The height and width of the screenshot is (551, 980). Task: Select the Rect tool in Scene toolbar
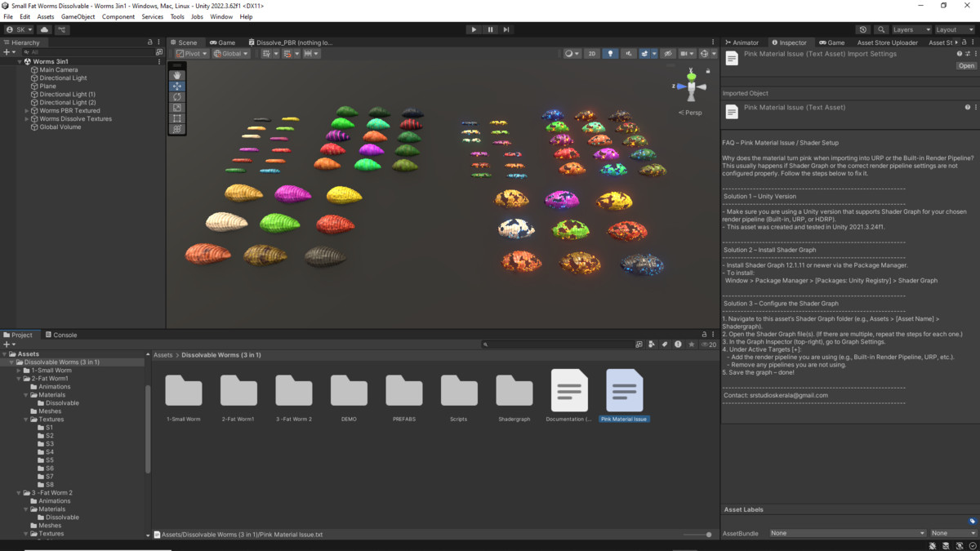click(x=177, y=118)
